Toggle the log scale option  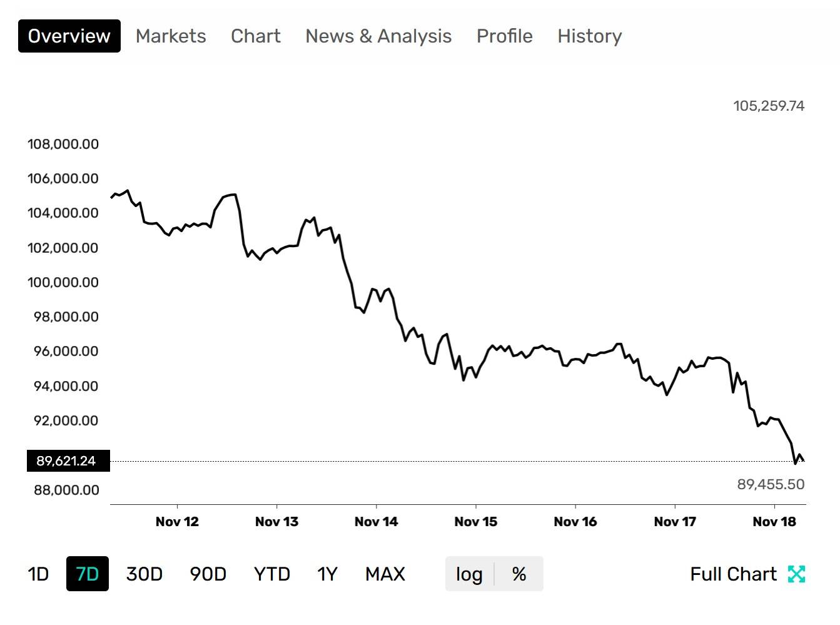point(469,574)
